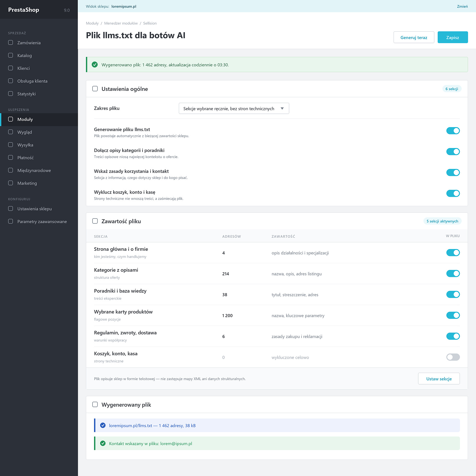The image size is (476, 476).
Task: Click the Ustawienia ogólne panel header icon
Action: (95, 89)
